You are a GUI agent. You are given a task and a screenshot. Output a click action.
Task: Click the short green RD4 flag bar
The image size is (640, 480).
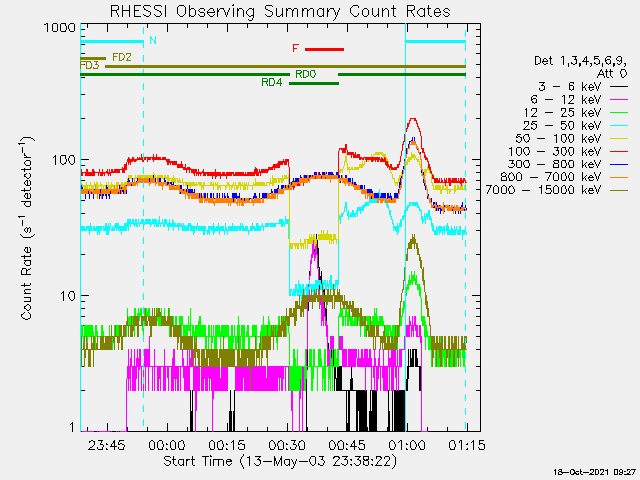tap(314, 84)
